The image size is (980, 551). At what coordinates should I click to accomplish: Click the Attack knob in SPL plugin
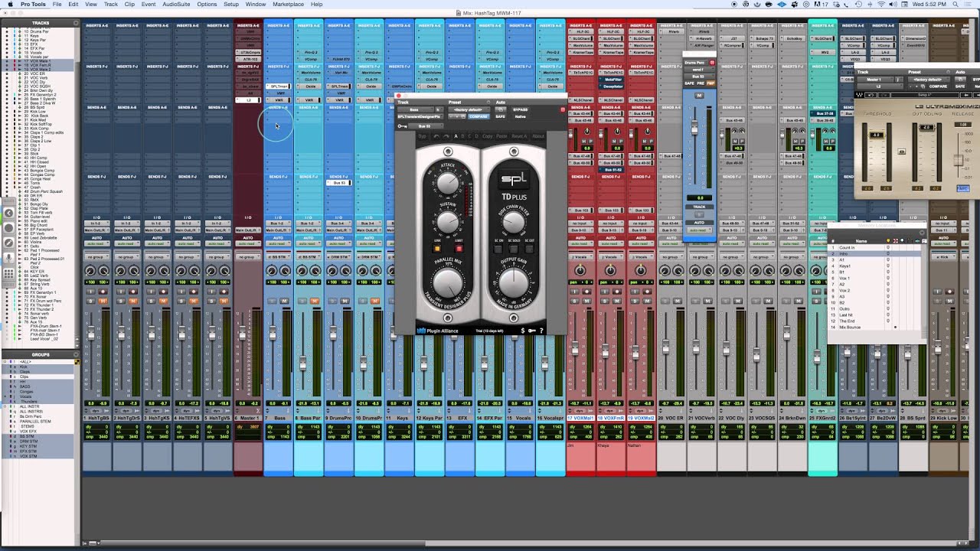pos(448,182)
